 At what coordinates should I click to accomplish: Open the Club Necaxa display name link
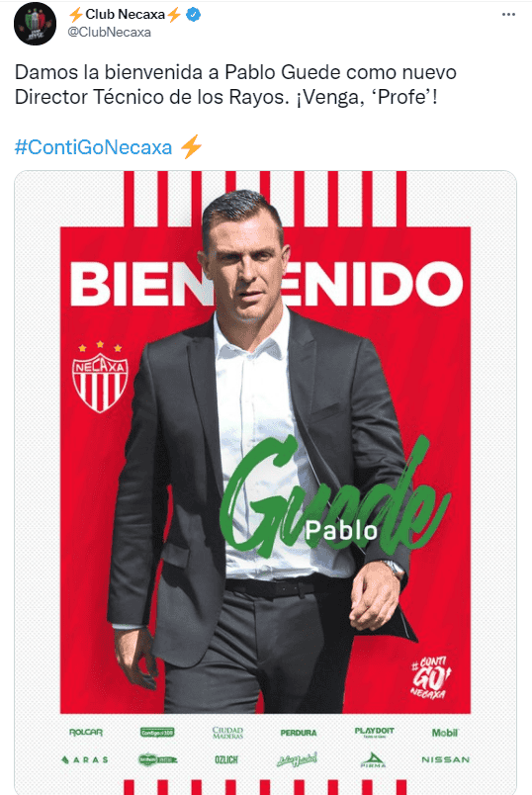click(x=125, y=15)
